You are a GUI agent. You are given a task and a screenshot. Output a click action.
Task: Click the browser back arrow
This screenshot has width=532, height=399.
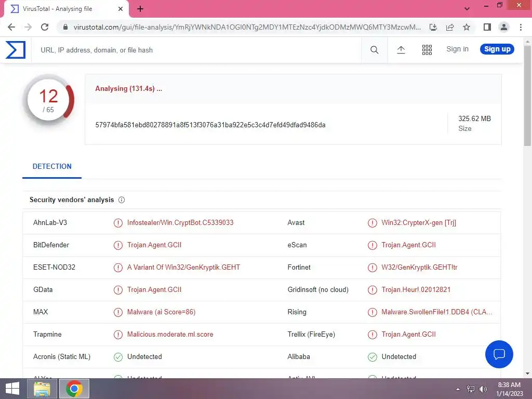tap(11, 27)
